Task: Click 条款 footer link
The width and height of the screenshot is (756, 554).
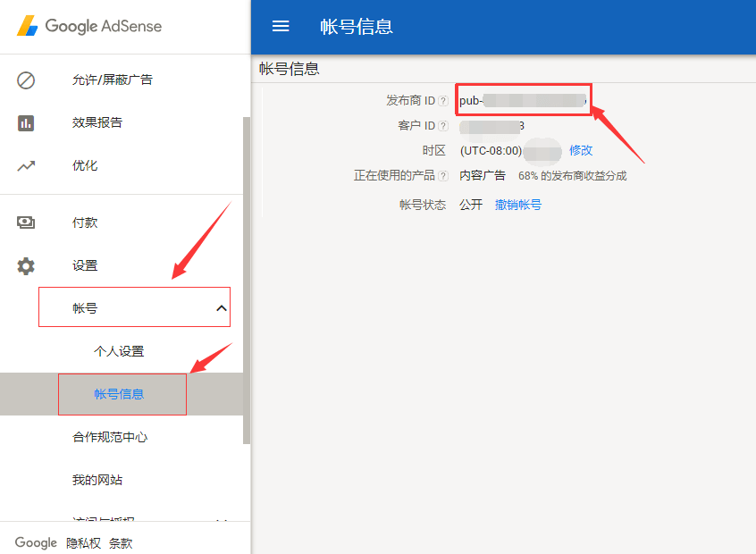Action: point(121,543)
